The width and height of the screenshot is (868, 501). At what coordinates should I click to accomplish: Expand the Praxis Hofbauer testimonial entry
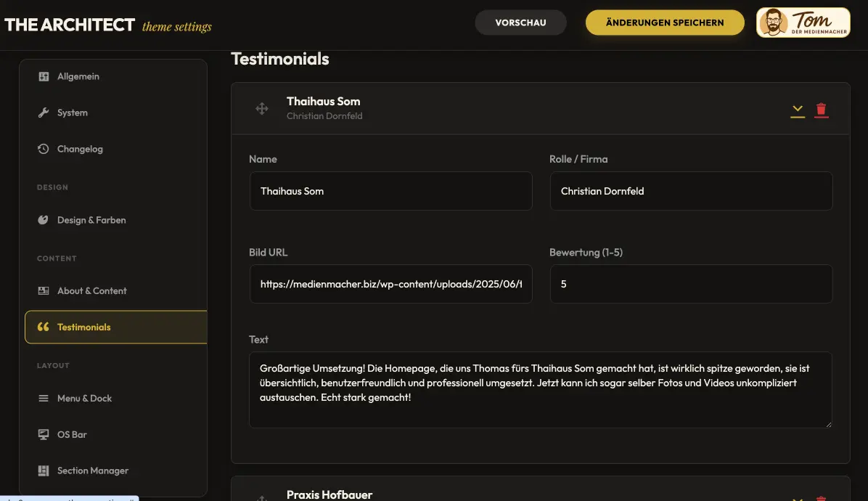coord(797,500)
